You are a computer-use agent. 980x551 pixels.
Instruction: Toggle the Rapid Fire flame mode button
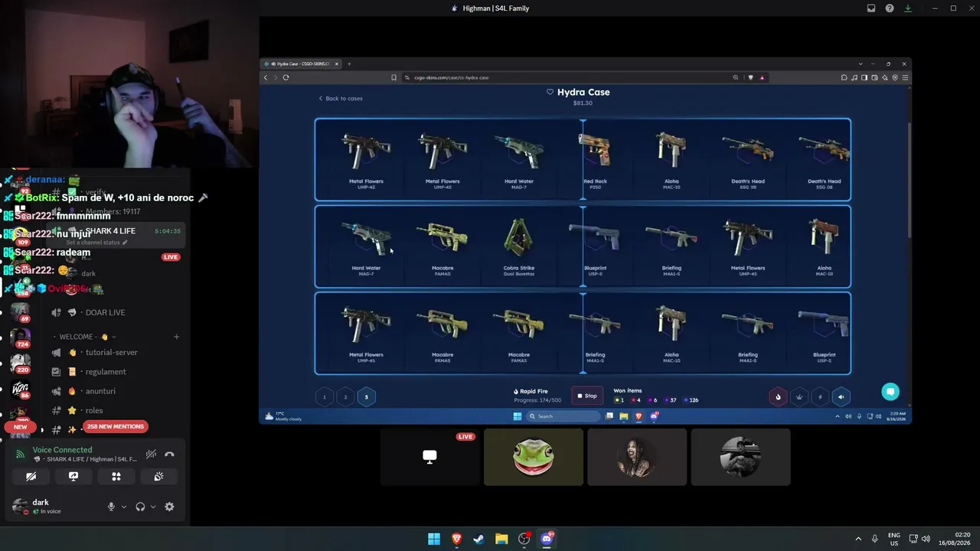tap(778, 396)
